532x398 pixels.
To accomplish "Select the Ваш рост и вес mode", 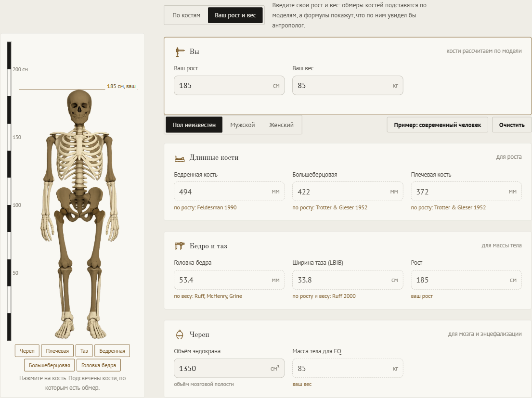I will point(235,15).
